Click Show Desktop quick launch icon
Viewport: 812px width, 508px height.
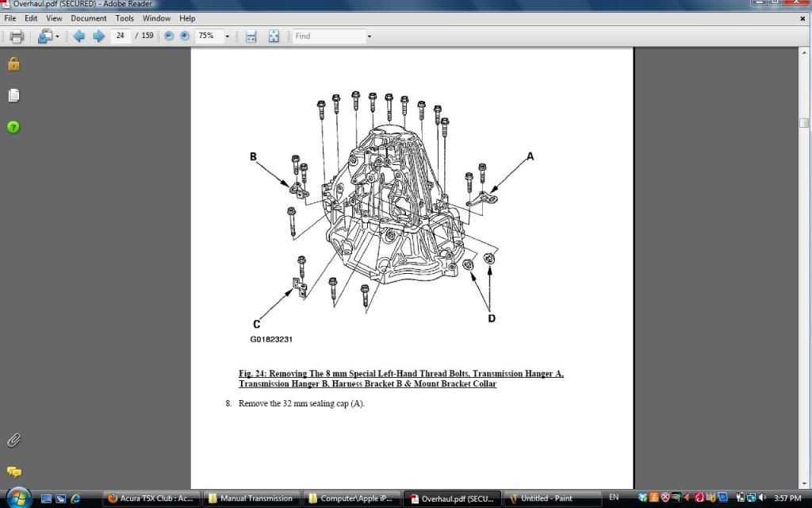[x=46, y=498]
